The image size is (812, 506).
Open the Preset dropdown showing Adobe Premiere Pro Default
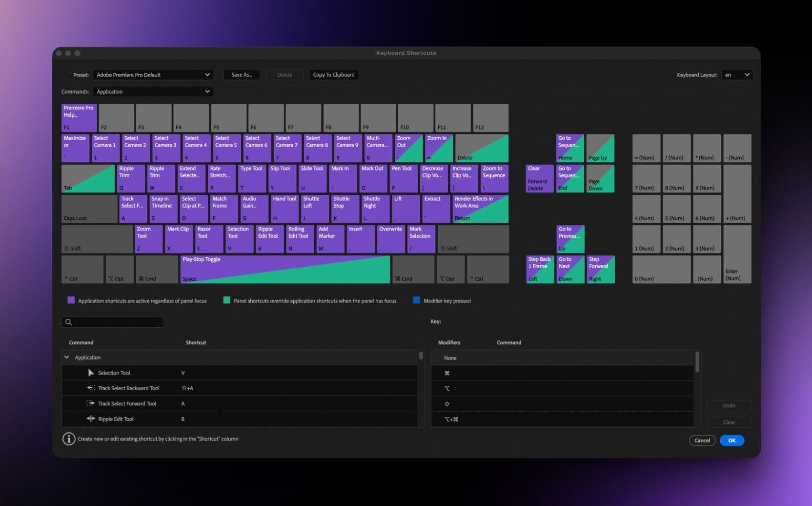pyautogui.click(x=153, y=75)
